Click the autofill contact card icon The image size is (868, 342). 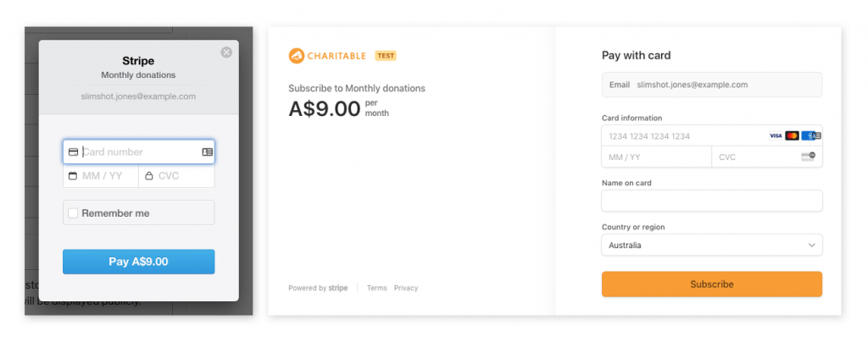coord(208,152)
